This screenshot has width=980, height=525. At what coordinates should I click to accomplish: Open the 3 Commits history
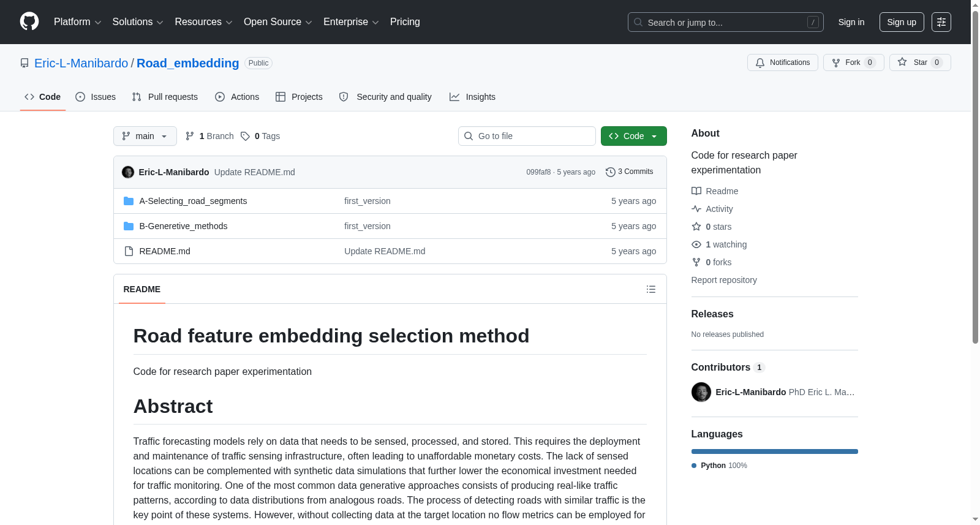[630, 172]
